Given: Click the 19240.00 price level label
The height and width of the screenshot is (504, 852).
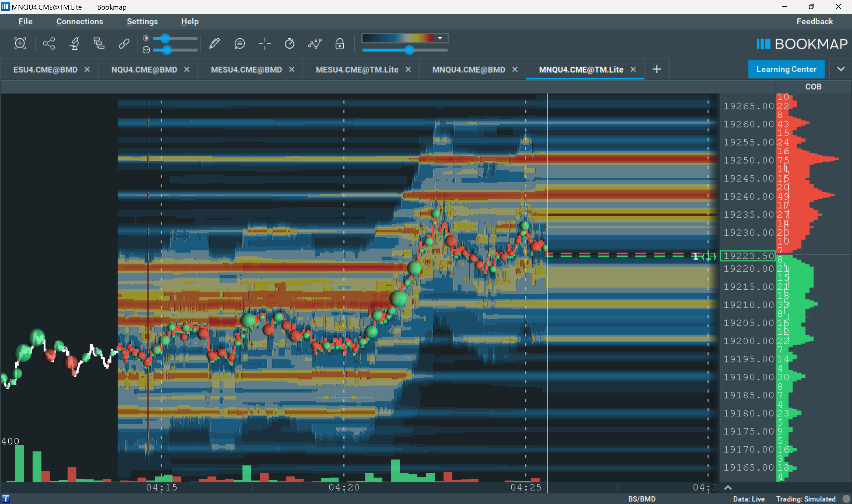Looking at the screenshot, I should pyautogui.click(x=748, y=197).
